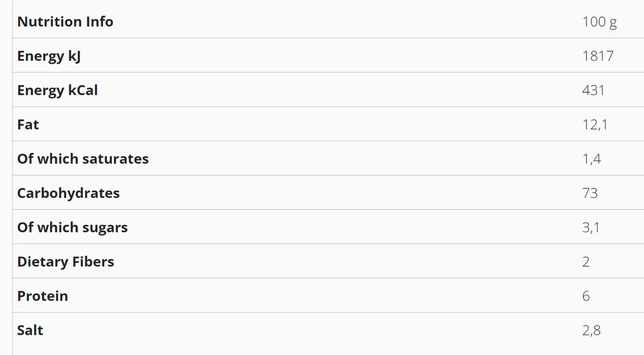Select the 2,8 salt value
The height and width of the screenshot is (355, 644).
[x=591, y=330]
